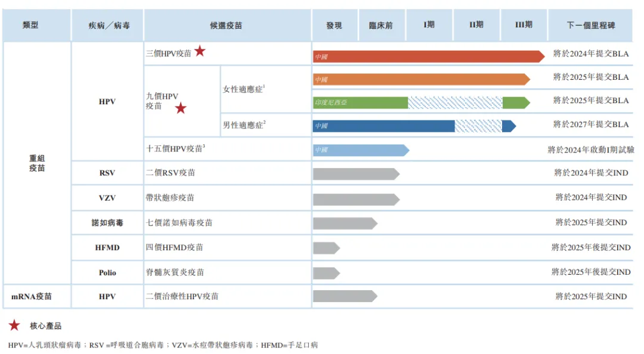The height and width of the screenshot is (354, 644).
Task: Click 將於2025年後提交IND in the Polio row
Action: click(x=591, y=271)
